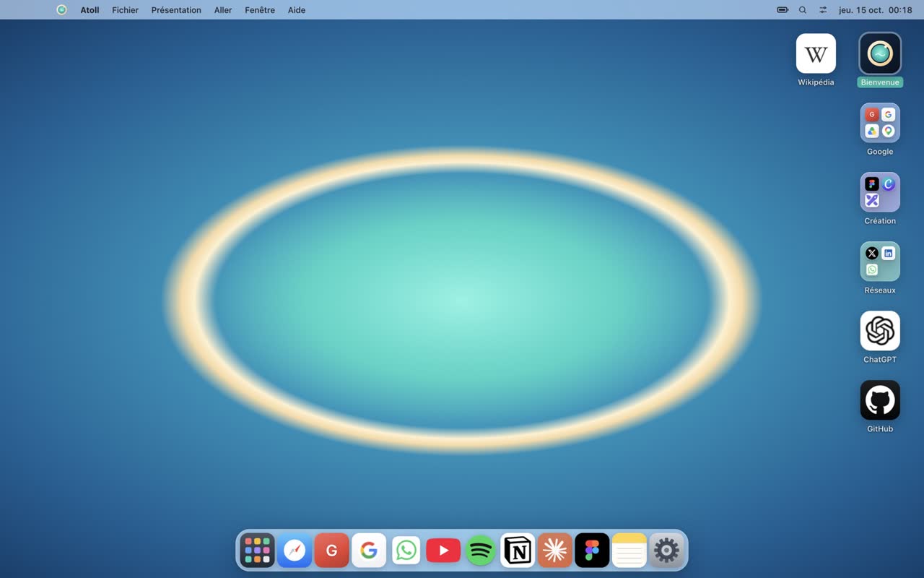
Task: Open the yellow Notes app in the dock
Action: tap(629, 551)
